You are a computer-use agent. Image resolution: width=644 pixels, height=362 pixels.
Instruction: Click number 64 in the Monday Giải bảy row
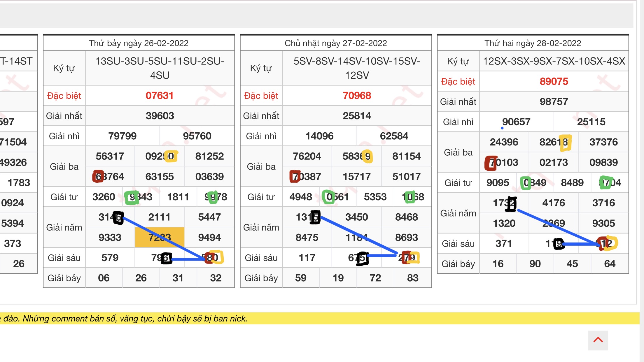coord(610,264)
